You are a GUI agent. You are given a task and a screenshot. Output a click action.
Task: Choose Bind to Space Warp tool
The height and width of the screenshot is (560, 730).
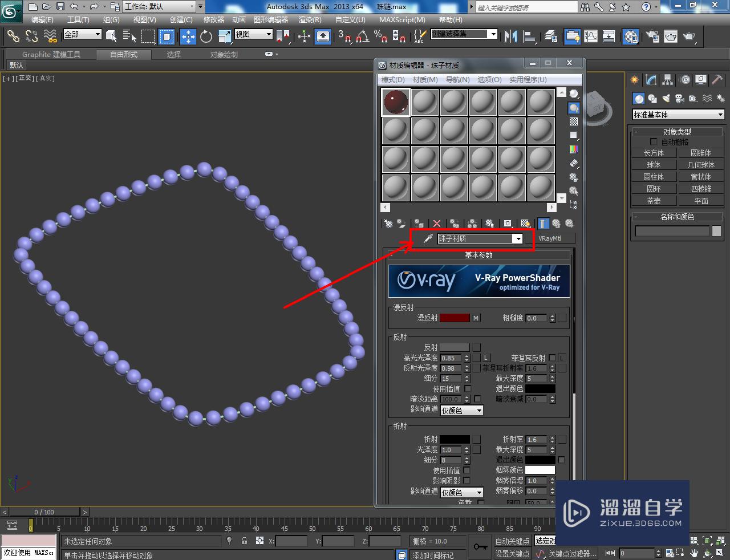click(x=51, y=36)
